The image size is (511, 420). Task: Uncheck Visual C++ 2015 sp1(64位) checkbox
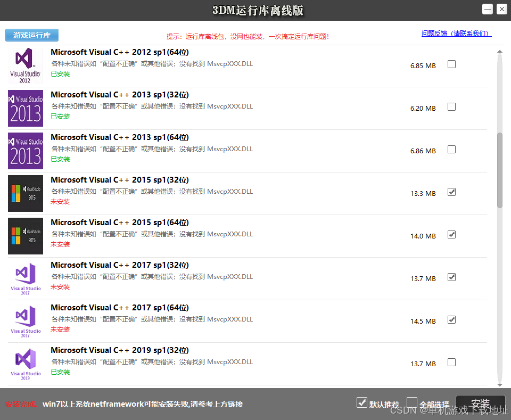[x=451, y=235]
